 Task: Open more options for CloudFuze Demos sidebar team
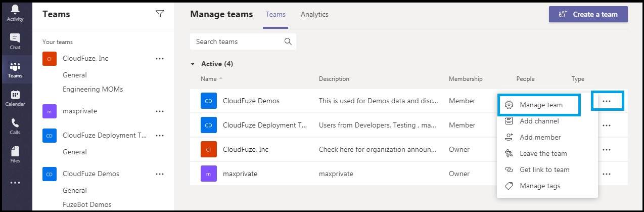tap(160, 174)
